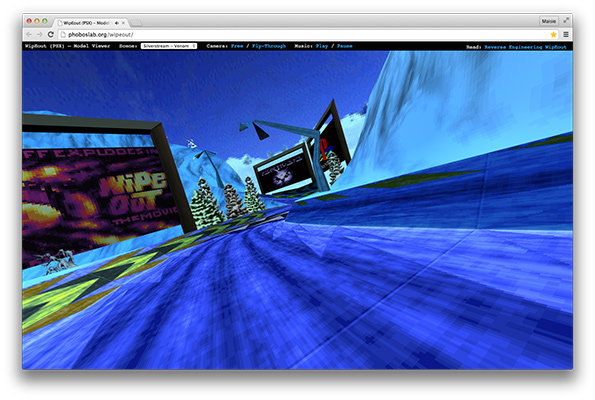This screenshot has height=400, width=595.
Task: Play the music
Action: 322,46
